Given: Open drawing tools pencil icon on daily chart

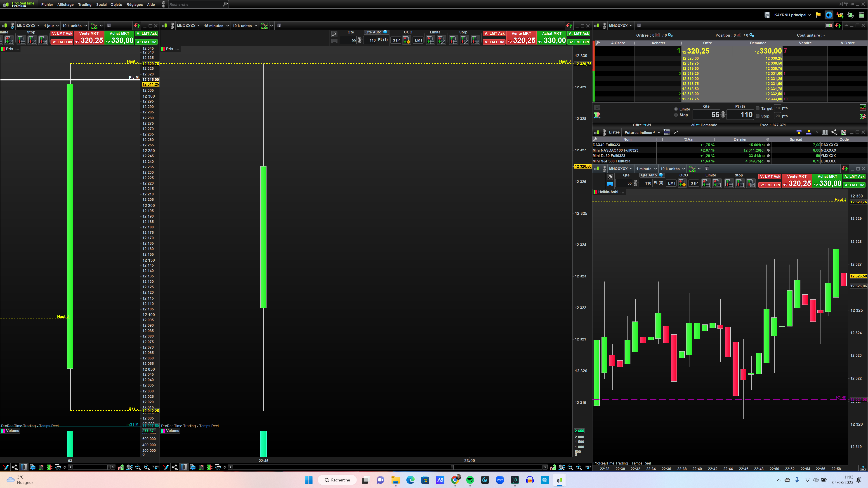Looking at the screenshot, I should [x=5, y=467].
